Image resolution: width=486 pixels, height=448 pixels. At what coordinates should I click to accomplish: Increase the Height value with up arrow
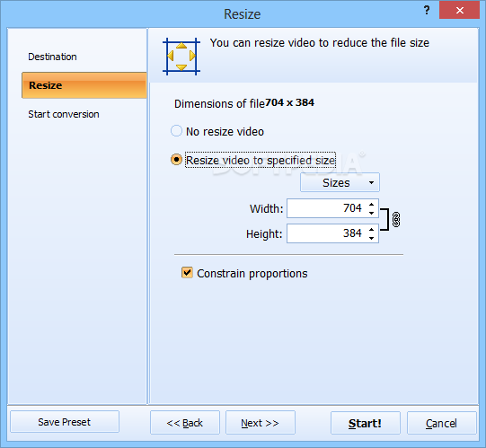pyautogui.click(x=371, y=229)
